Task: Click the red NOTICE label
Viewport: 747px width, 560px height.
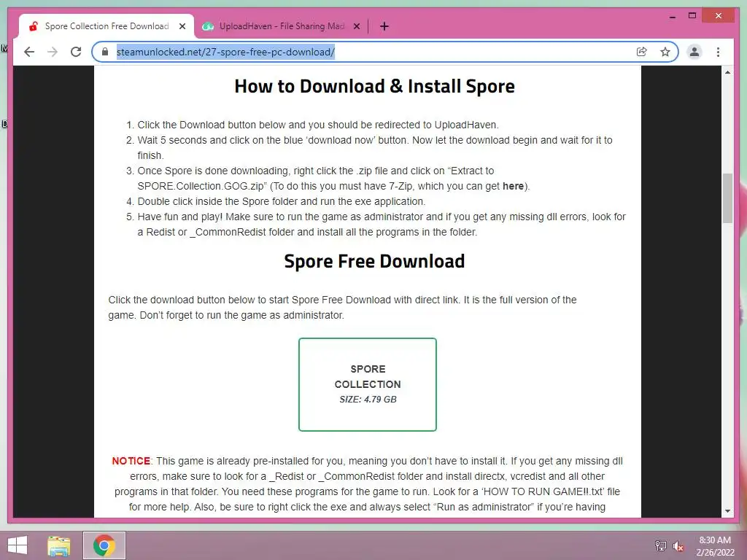Action: pos(131,461)
